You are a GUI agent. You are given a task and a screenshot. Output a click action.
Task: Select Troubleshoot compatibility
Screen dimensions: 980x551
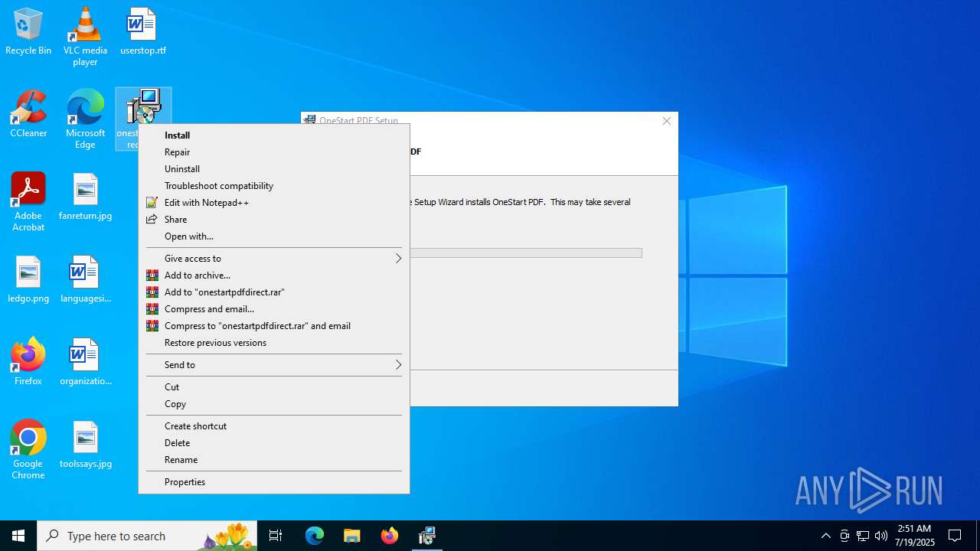pos(274,186)
